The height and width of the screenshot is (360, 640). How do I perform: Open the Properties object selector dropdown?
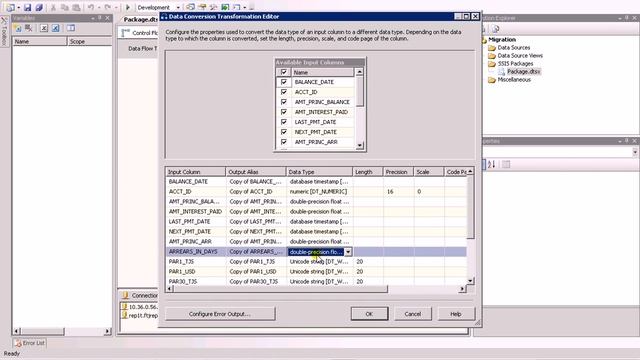635,152
